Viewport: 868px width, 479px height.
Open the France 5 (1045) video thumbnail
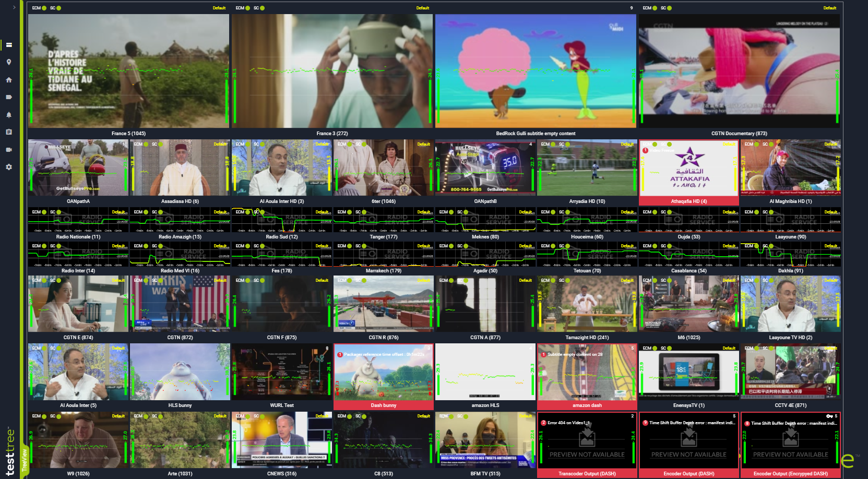(x=128, y=70)
